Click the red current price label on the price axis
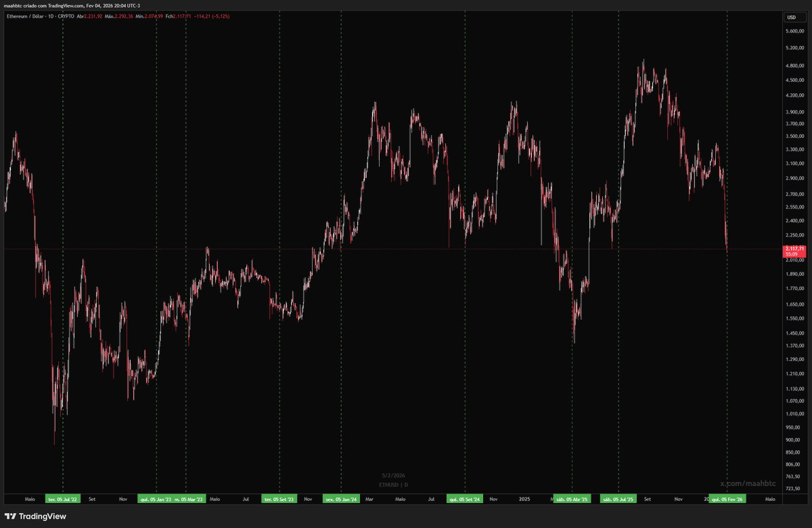 (x=794, y=251)
